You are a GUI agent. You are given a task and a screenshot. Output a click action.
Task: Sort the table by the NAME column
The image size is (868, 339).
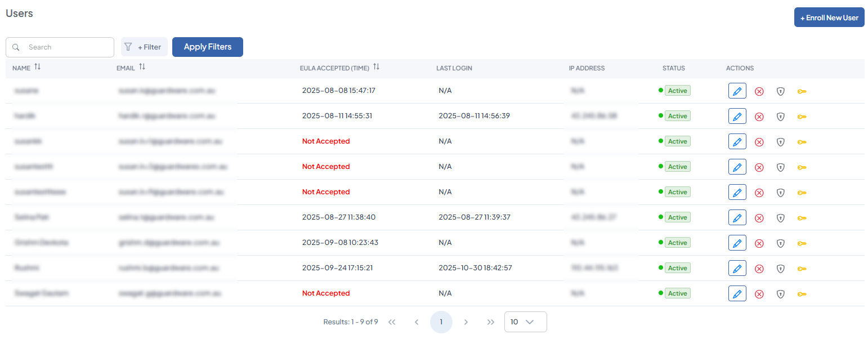coord(37,67)
